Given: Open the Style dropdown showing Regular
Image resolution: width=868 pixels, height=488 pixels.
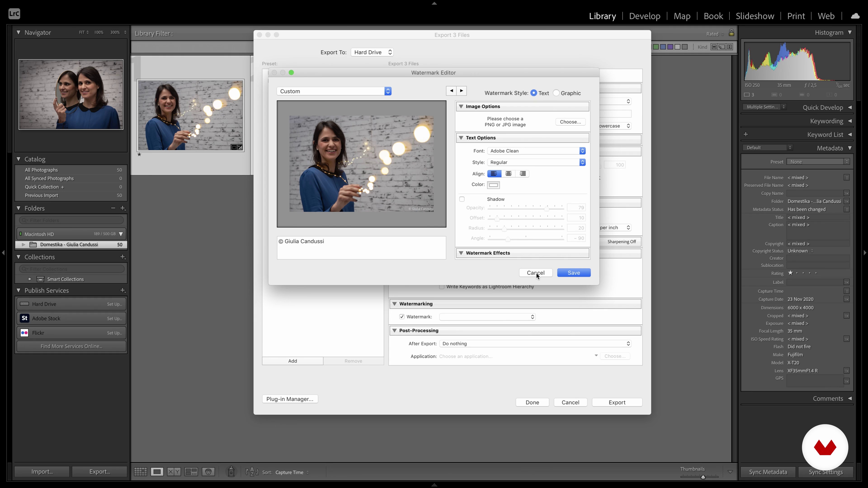Looking at the screenshot, I should point(536,162).
